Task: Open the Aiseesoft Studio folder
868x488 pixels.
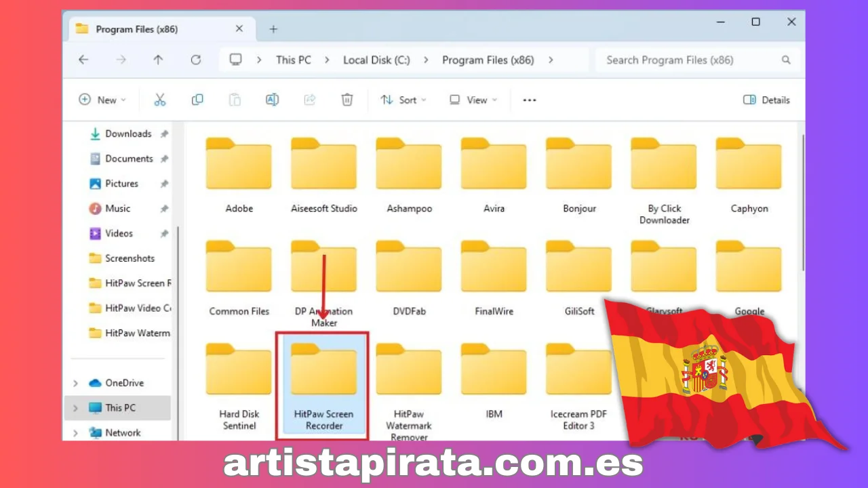Action: 324,175
